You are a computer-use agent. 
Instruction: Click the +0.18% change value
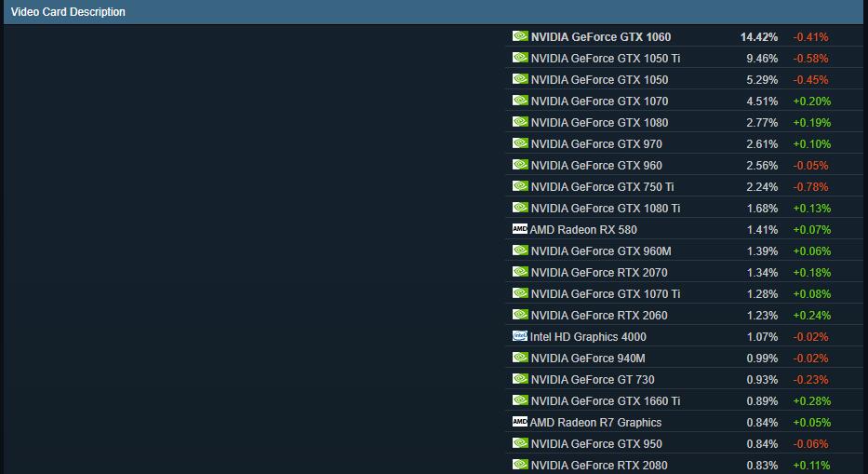pos(811,273)
